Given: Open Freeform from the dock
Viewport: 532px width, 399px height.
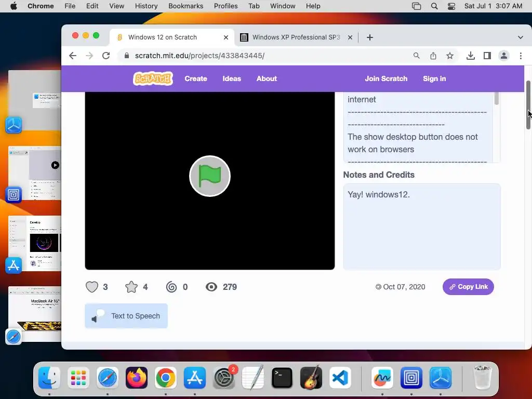Looking at the screenshot, I should [382, 378].
